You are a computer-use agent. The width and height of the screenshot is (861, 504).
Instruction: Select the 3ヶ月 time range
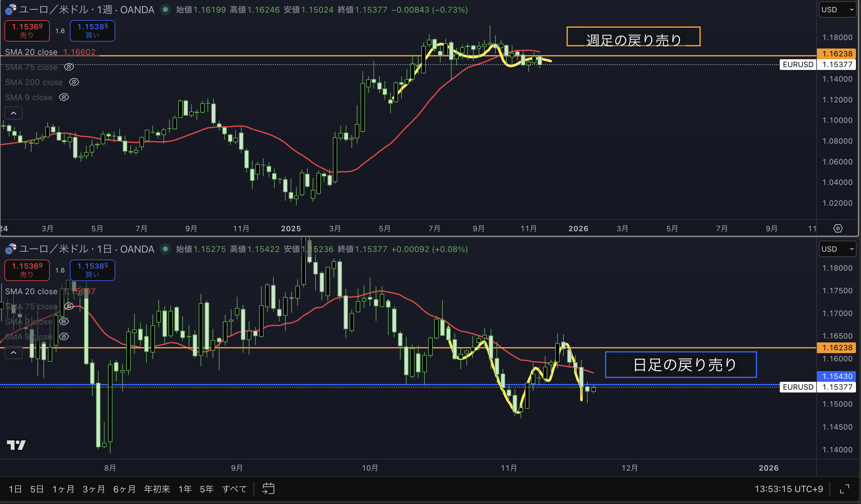94,489
